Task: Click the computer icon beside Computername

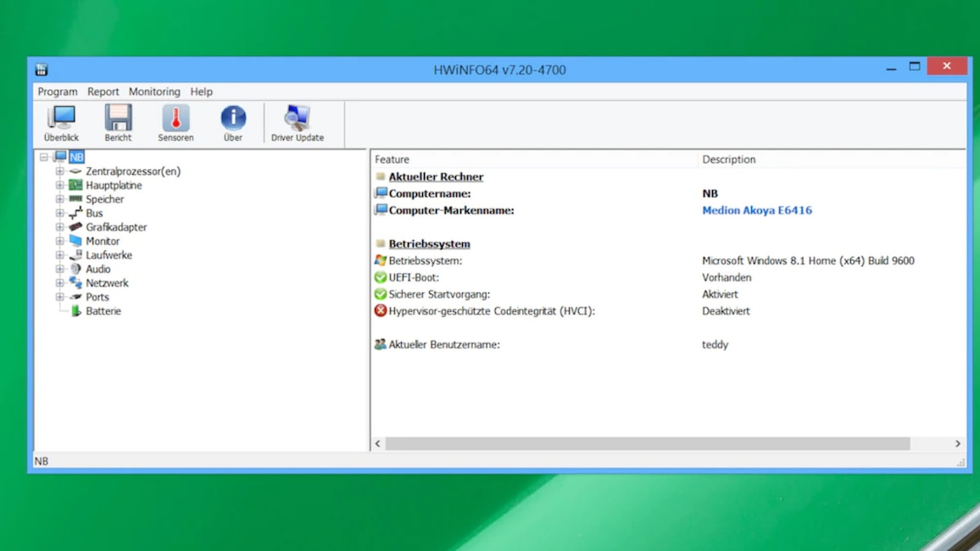Action: click(381, 193)
